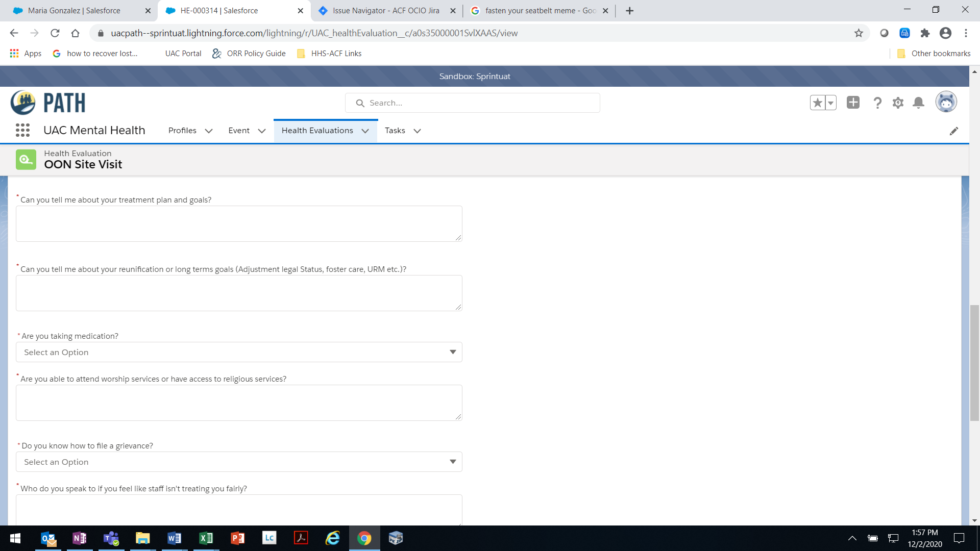The height and width of the screenshot is (551, 980).
Task: Open the Setup gear menu
Action: [898, 103]
